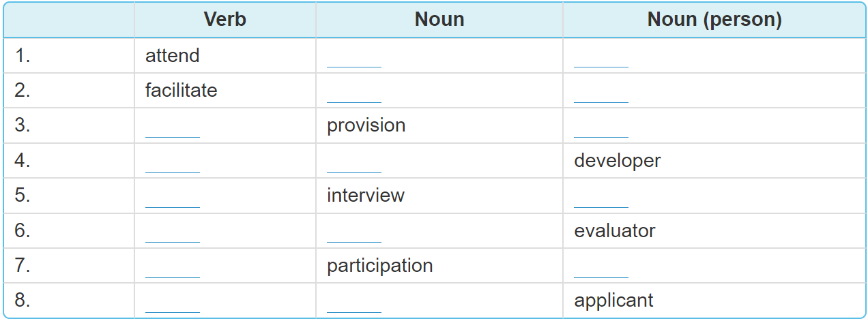Click the noun blank for 'attend'
The height and width of the screenshot is (321, 868).
pyautogui.click(x=353, y=60)
